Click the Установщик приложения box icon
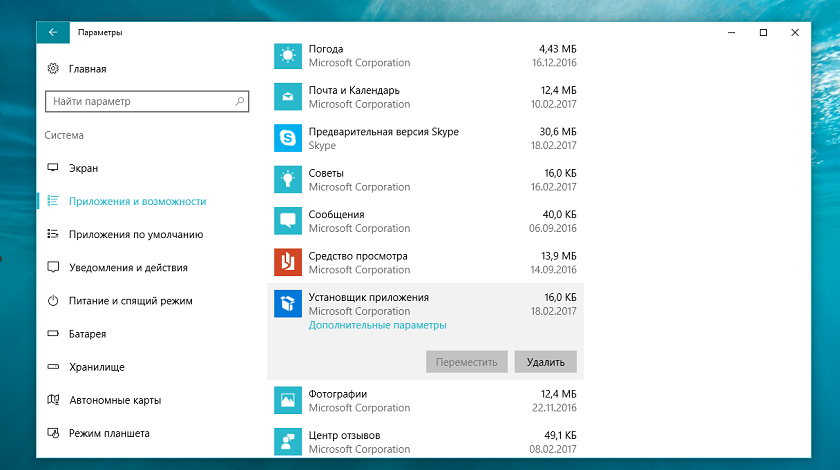840x470 pixels. 288,304
